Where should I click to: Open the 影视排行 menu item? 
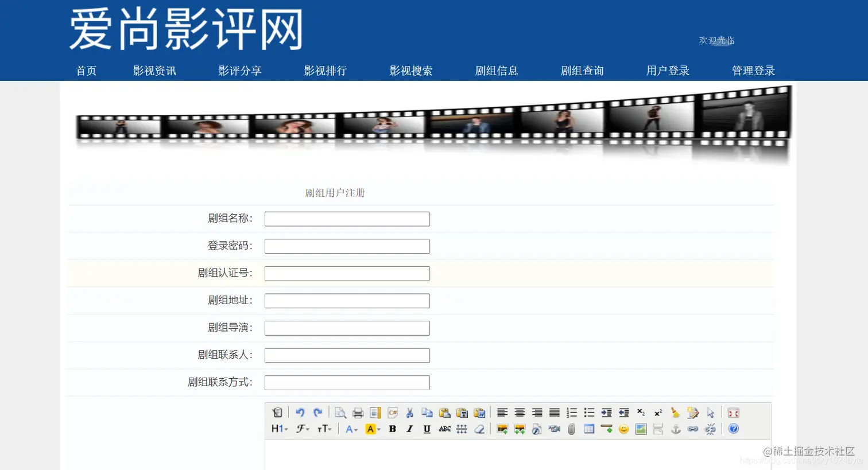point(325,70)
